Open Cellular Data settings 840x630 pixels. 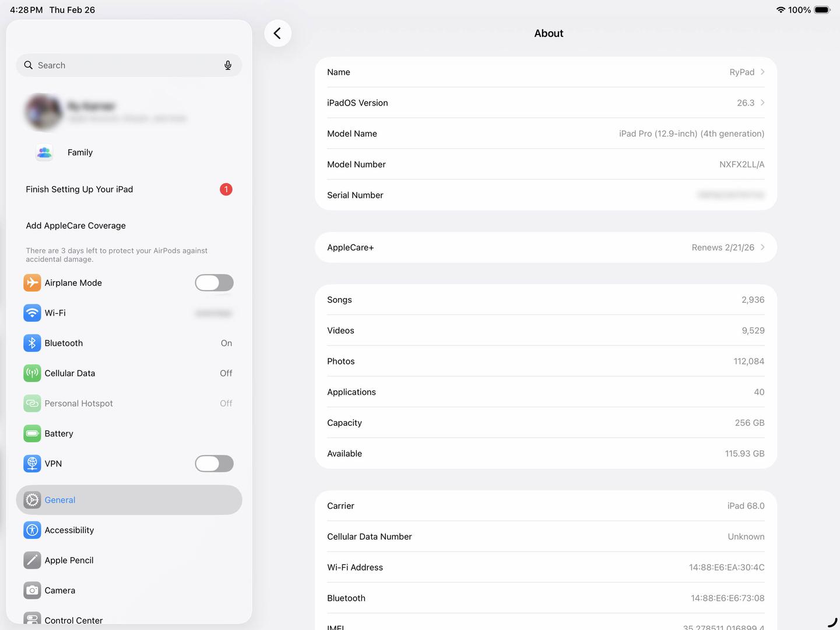[x=129, y=373]
